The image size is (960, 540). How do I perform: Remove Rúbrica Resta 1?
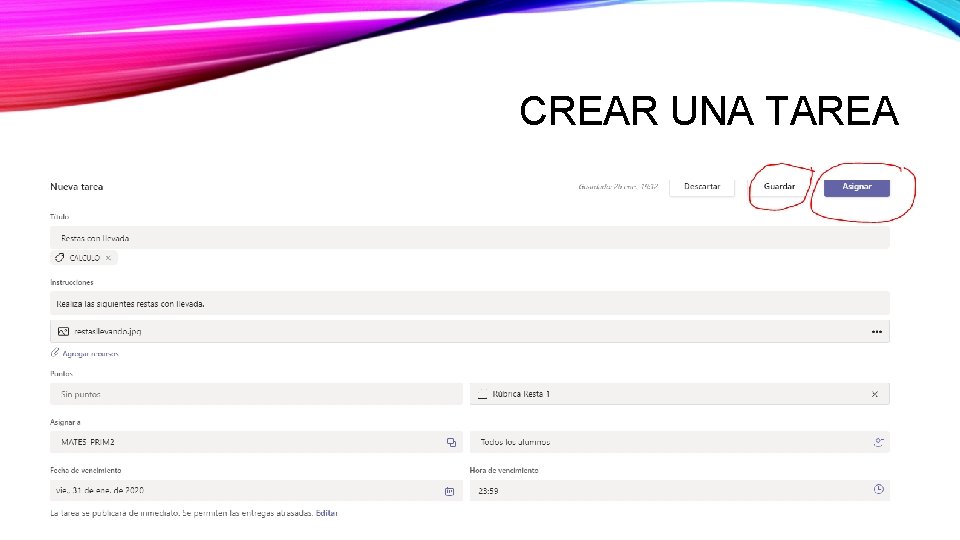click(875, 394)
